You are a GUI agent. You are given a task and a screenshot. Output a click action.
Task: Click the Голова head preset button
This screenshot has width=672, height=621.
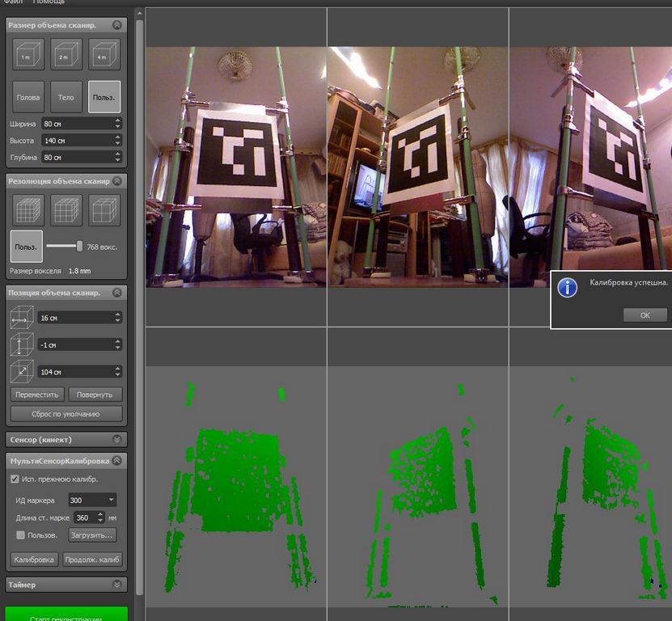27,97
